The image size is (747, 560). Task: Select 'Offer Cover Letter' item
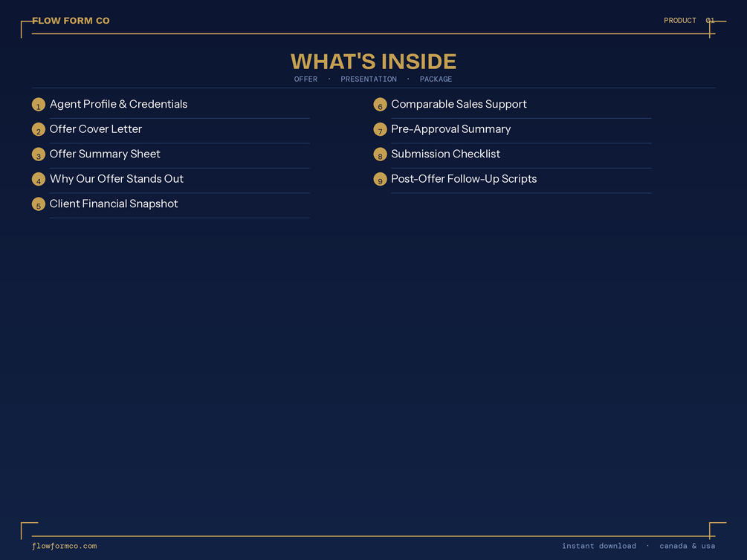tap(96, 129)
